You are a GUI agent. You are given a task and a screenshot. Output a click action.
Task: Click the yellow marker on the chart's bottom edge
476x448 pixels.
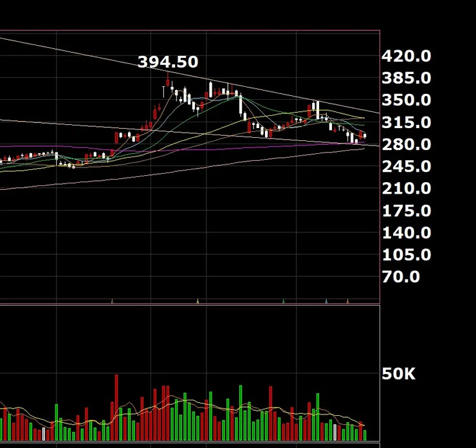(x=198, y=301)
